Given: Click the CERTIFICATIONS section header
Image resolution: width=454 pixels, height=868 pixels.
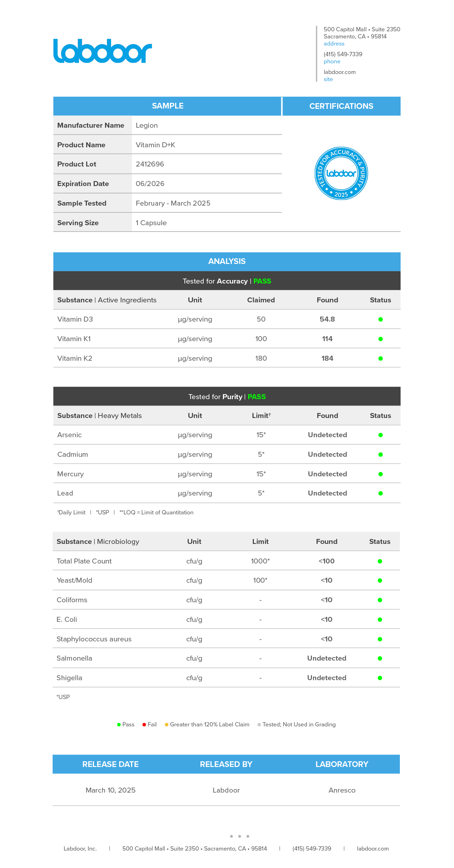Looking at the screenshot, I should [x=341, y=106].
